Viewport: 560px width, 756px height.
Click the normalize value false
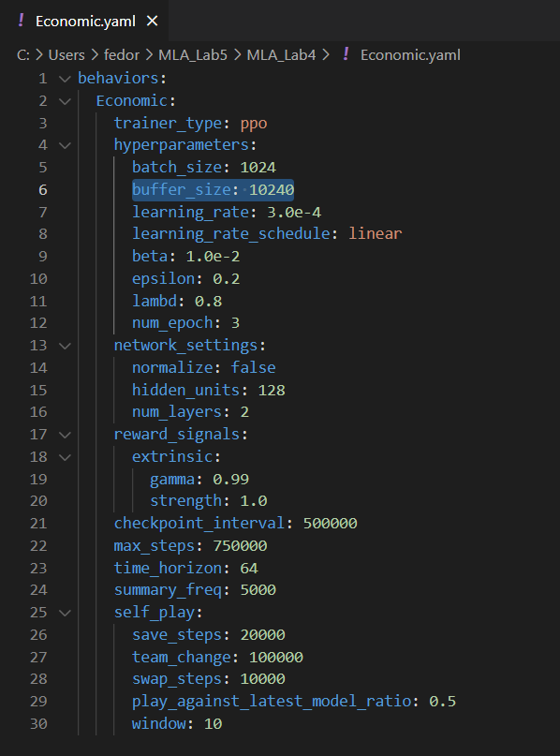point(253,368)
